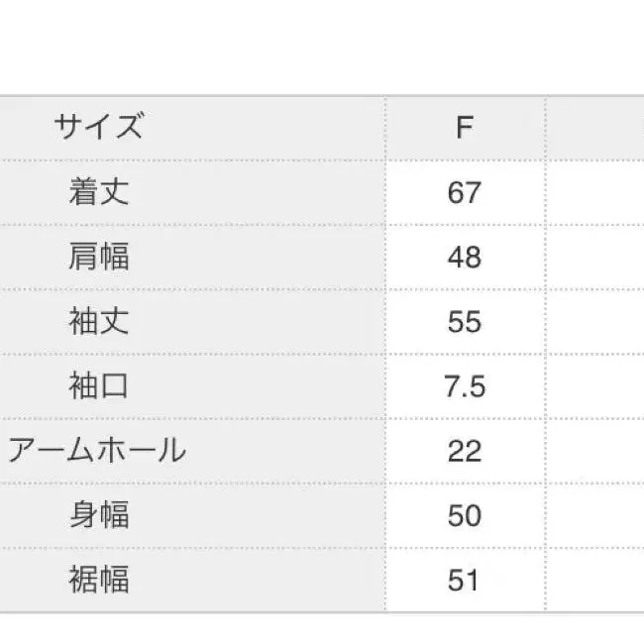
Task: Select the 身幅 value 50
Action: (464, 515)
